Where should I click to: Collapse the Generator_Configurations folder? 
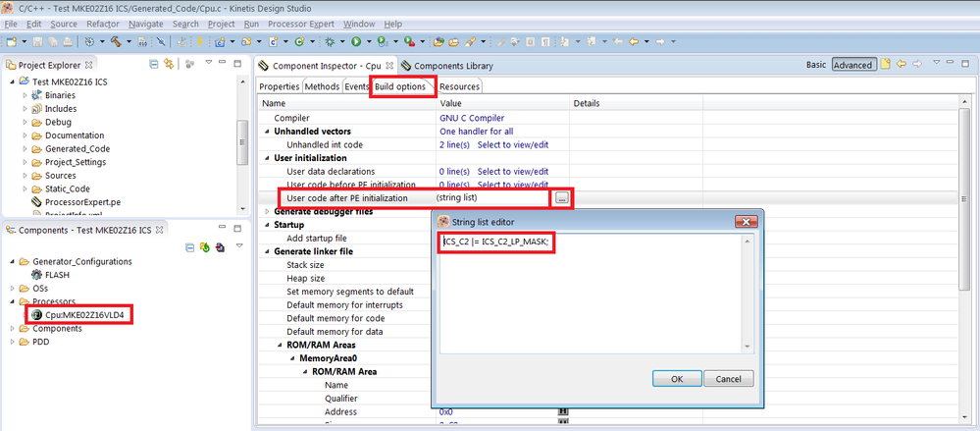pyautogui.click(x=13, y=261)
